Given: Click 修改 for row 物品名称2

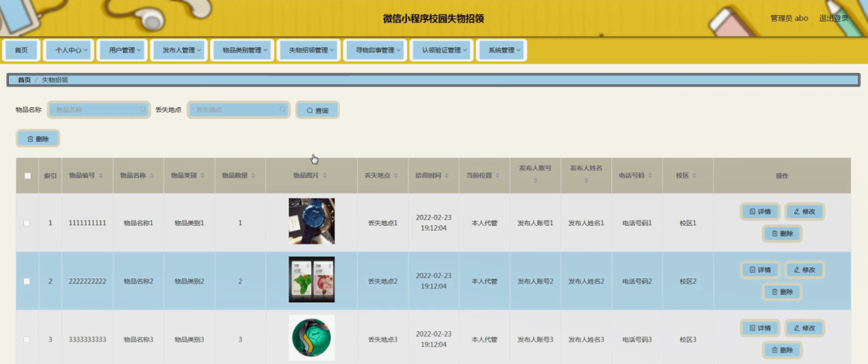Looking at the screenshot, I should [x=804, y=270].
